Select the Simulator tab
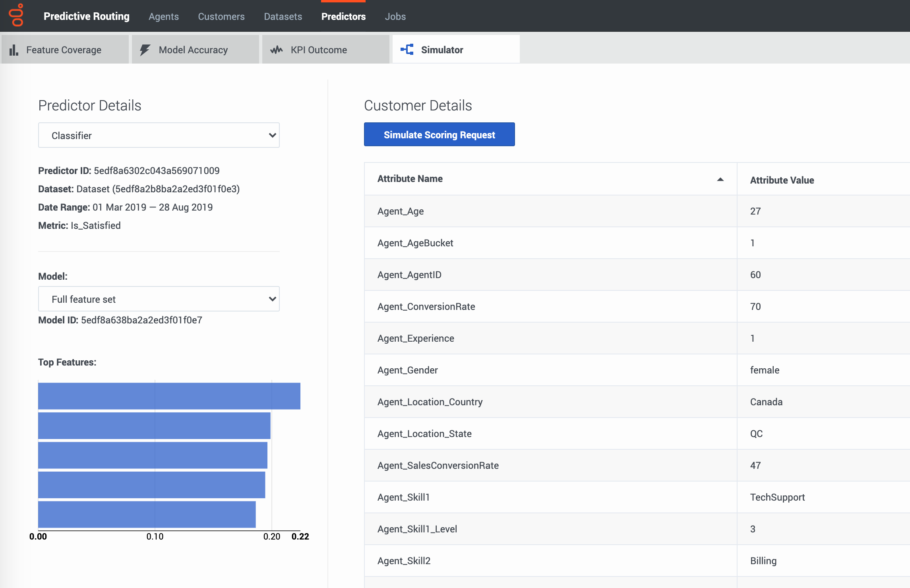The height and width of the screenshot is (588, 910). 456,49
